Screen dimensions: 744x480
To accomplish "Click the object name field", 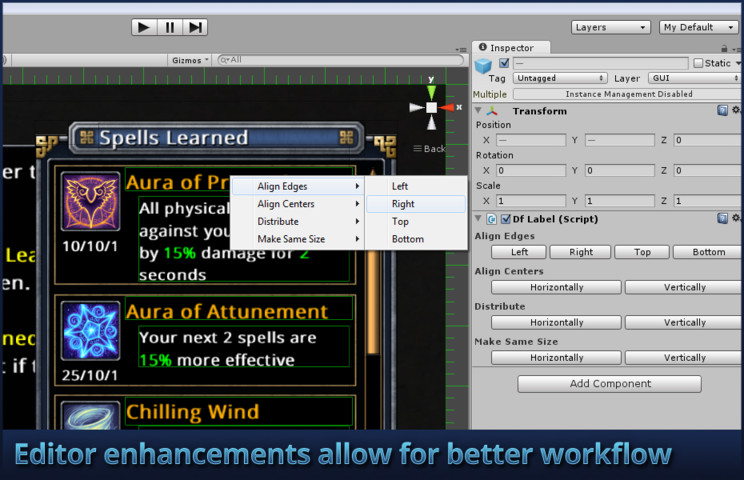I will tap(601, 63).
